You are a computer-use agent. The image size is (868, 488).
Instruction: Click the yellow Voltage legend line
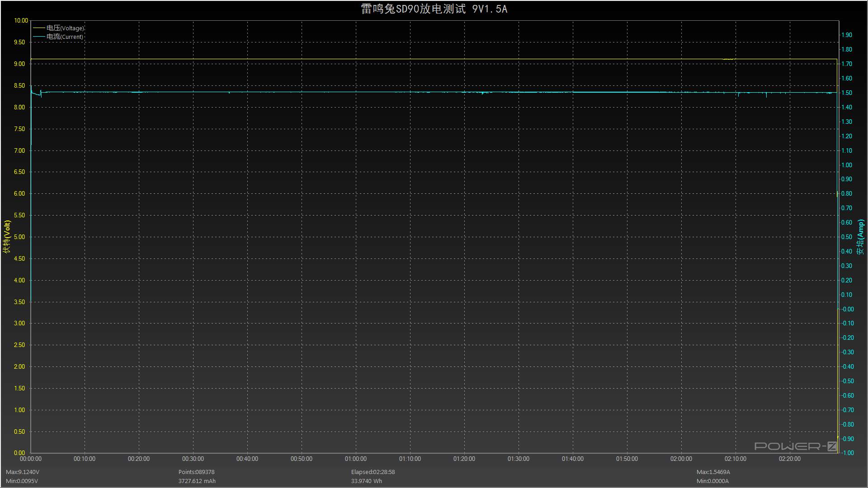[39, 28]
